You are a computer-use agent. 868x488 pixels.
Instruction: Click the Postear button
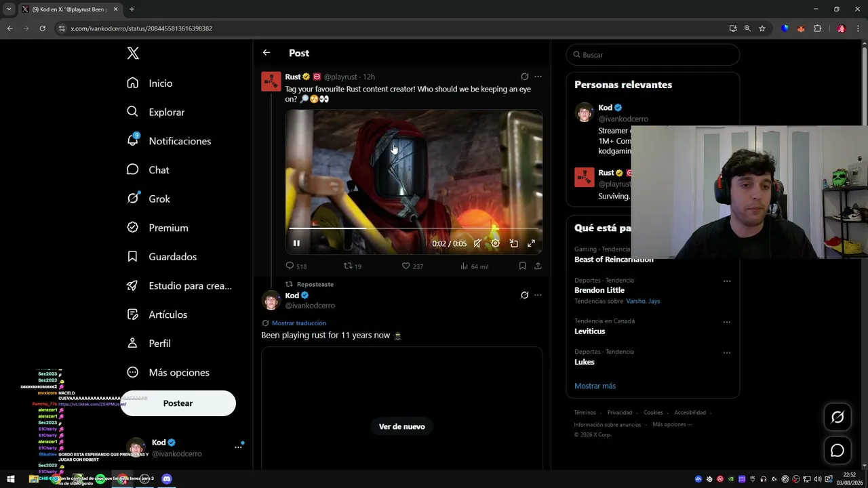178,403
